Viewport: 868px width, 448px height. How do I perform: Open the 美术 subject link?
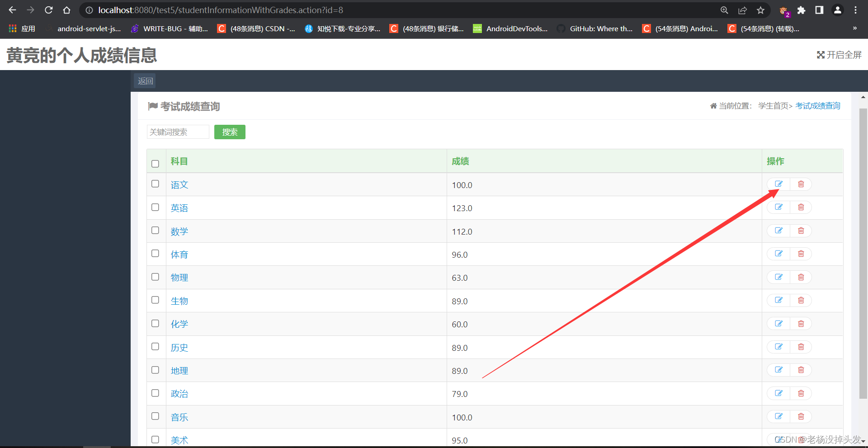(x=179, y=440)
